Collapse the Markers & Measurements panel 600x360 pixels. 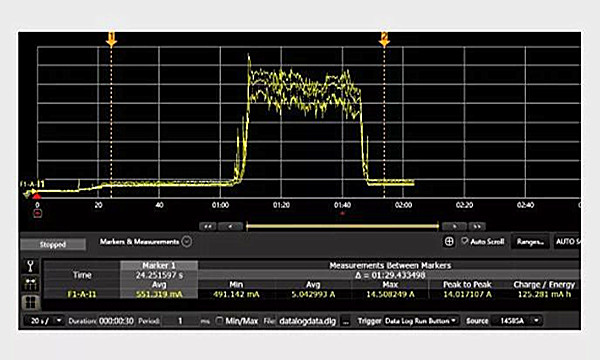pyautogui.click(x=187, y=242)
